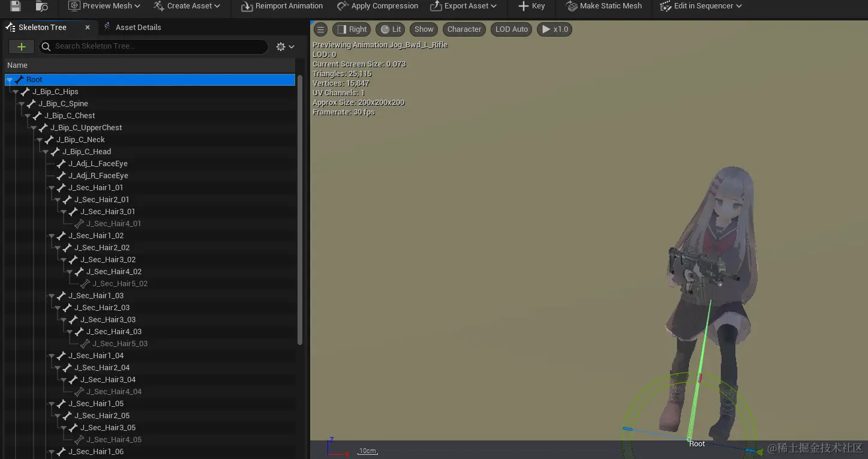Select the J_Sec_Hair3_03 bone
The image size is (868, 459).
pos(108,320)
